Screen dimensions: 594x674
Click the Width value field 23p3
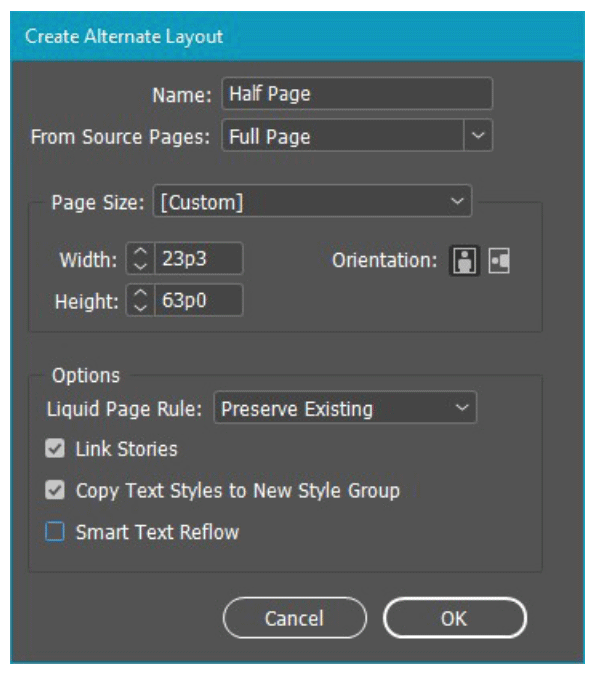point(199,258)
